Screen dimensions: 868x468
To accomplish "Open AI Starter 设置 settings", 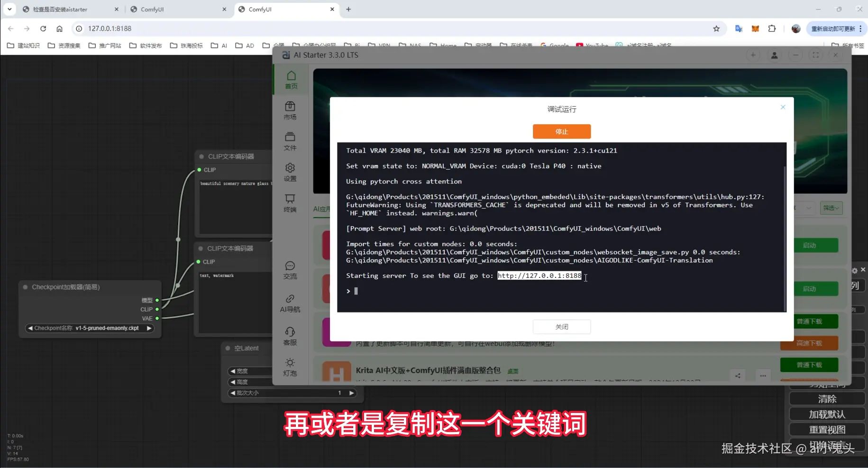I will point(291,171).
